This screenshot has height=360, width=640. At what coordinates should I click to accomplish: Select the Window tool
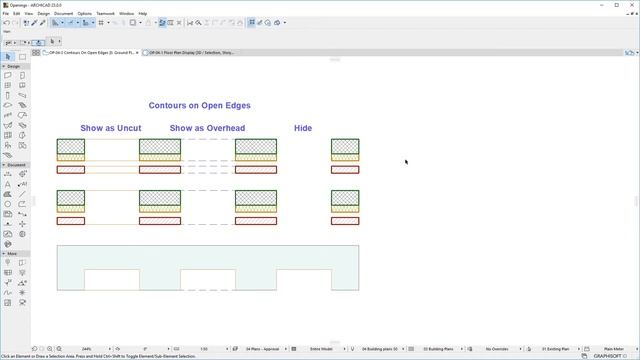coord(8,85)
